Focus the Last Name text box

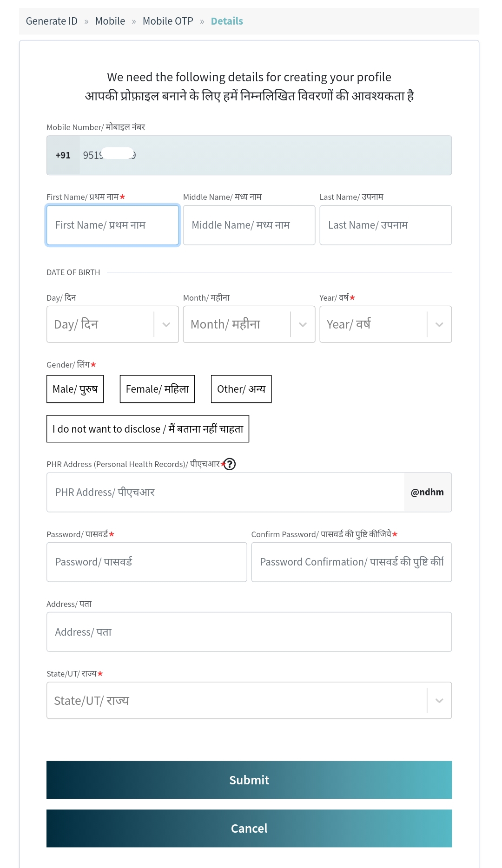point(386,225)
